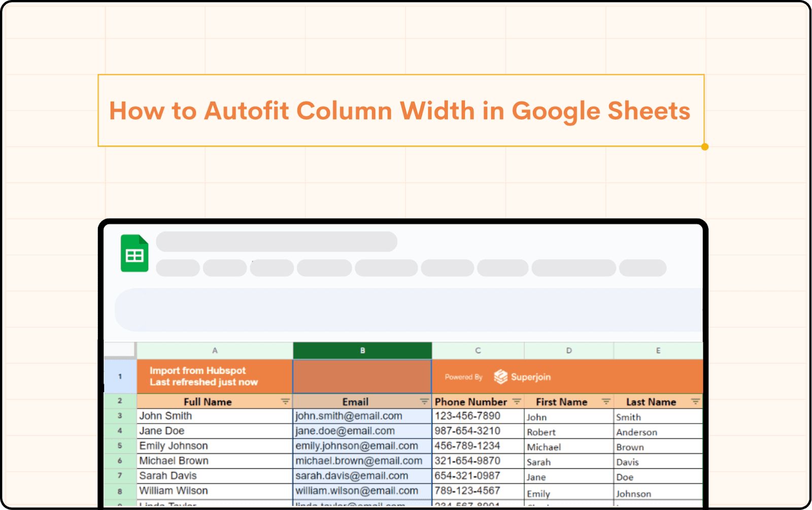The image size is (812, 510).
Task: Select column C header
Action: (478, 350)
